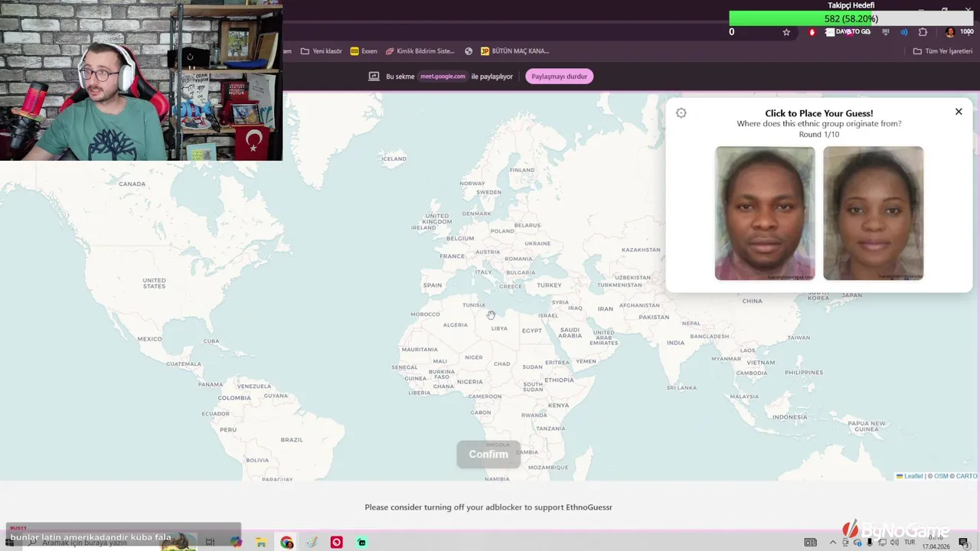Image resolution: width=980 pixels, height=551 pixels.
Task: Open Copilot from the taskbar
Action: tap(236, 543)
